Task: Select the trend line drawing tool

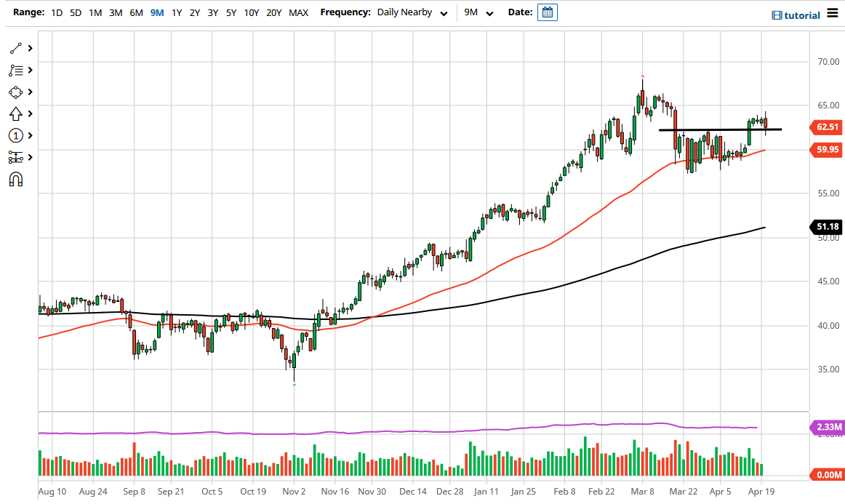Action: pyautogui.click(x=15, y=48)
